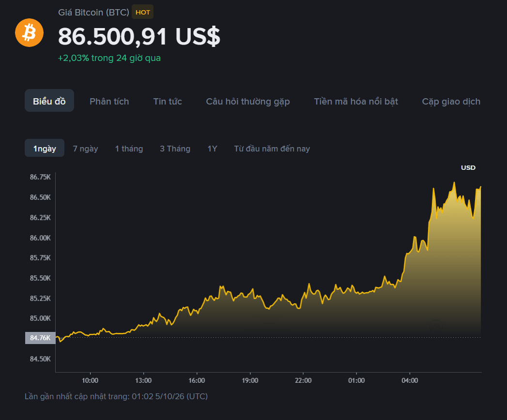Viewport: 507px width, 420px height.
Task: Switch chart to 1 tháng range
Action: [x=129, y=149]
